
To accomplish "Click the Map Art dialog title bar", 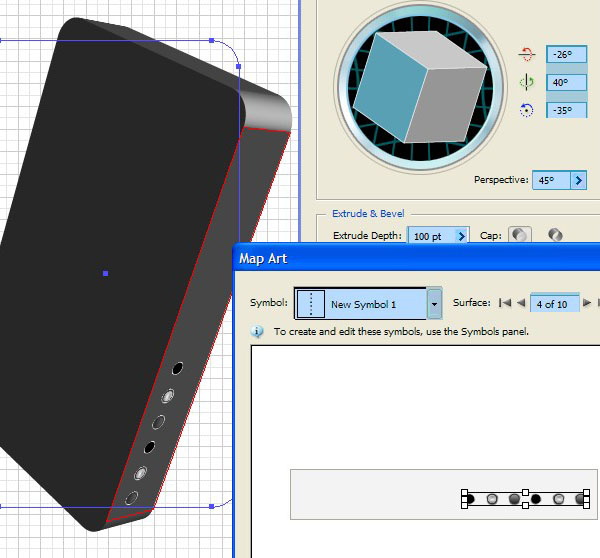I will pos(416,258).
